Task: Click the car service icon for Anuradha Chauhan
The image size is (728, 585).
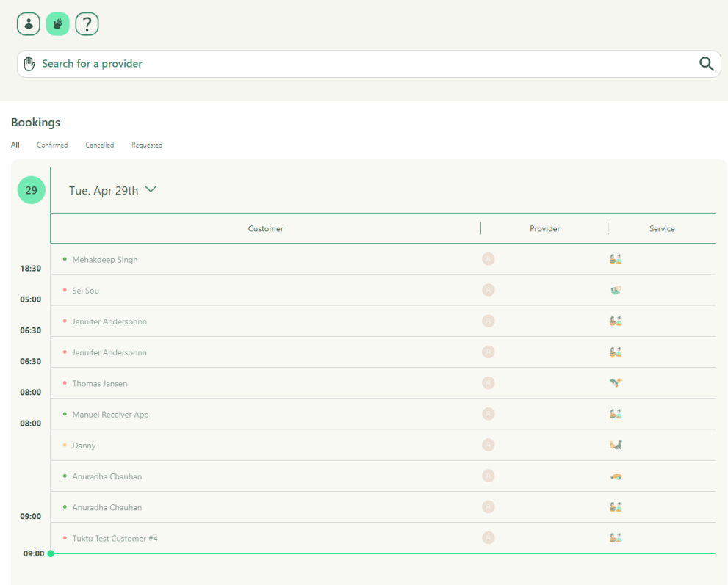Action: click(616, 476)
